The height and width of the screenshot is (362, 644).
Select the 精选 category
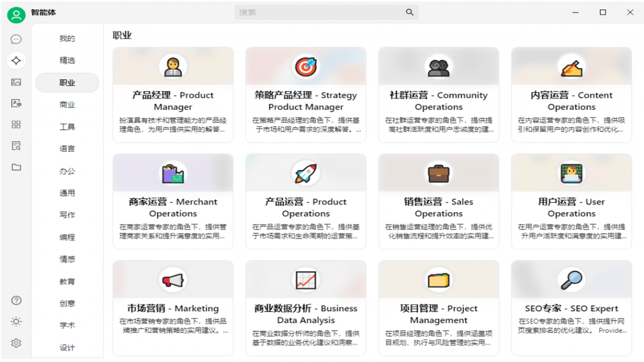(x=67, y=61)
